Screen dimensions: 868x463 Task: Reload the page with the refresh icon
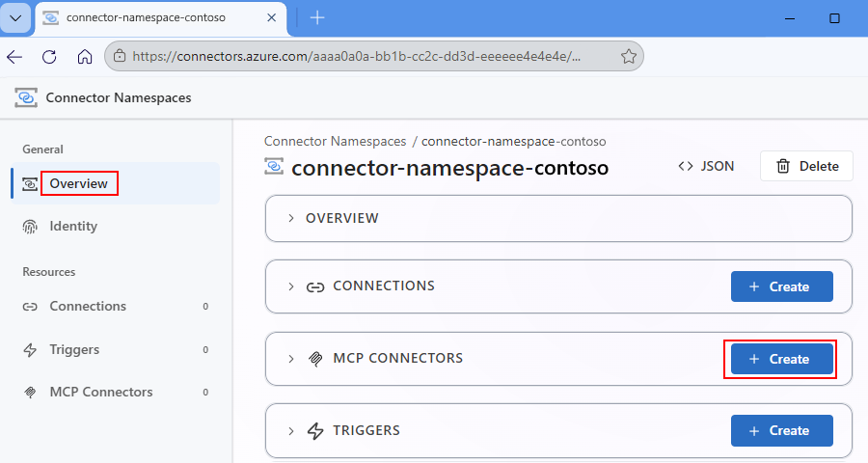pos(49,57)
